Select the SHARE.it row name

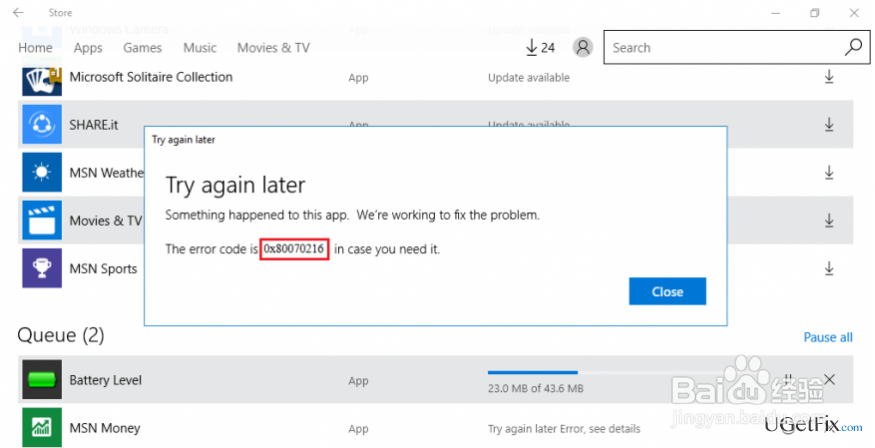pos(94,124)
